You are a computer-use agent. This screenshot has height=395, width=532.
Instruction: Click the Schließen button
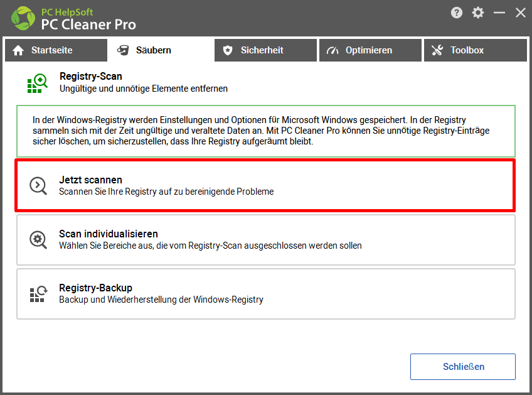click(463, 367)
